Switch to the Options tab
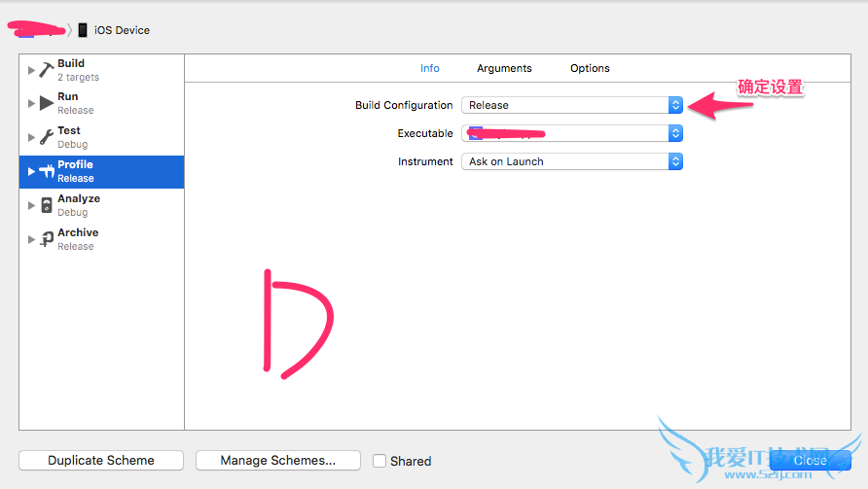 point(590,68)
